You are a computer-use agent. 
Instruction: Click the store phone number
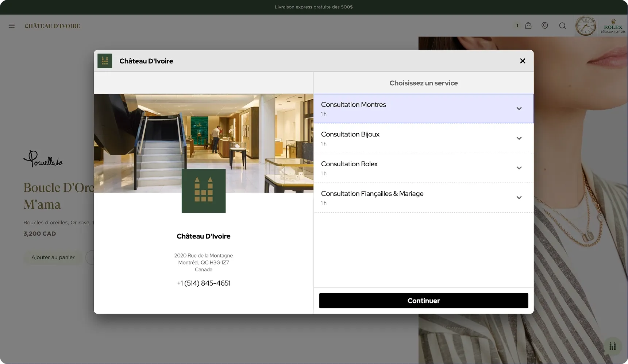click(x=204, y=283)
